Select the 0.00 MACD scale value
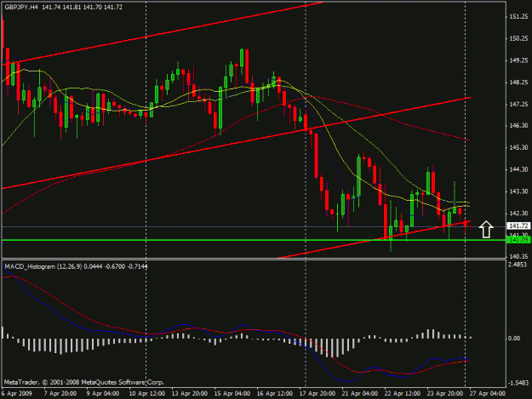This screenshot has width=532, height=399. pyautogui.click(x=514, y=339)
